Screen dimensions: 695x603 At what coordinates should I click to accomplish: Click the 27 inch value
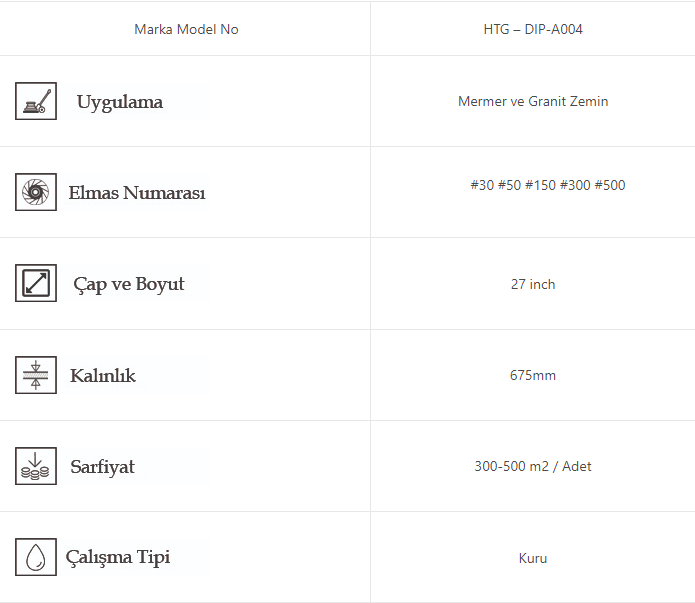tap(532, 284)
